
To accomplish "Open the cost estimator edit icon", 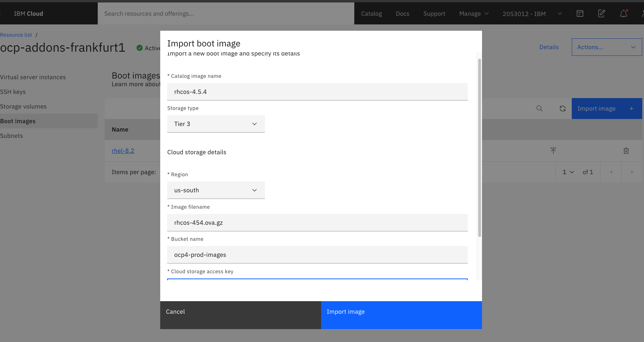I will tap(601, 14).
